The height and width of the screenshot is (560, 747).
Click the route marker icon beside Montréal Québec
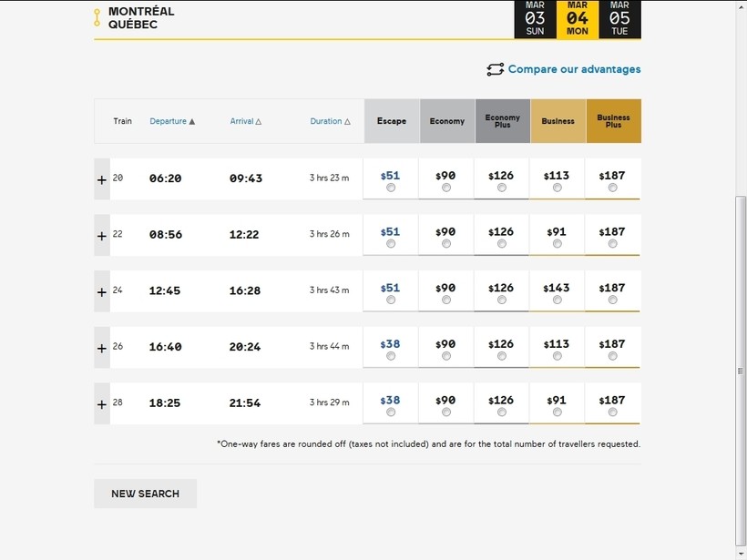coord(97,17)
